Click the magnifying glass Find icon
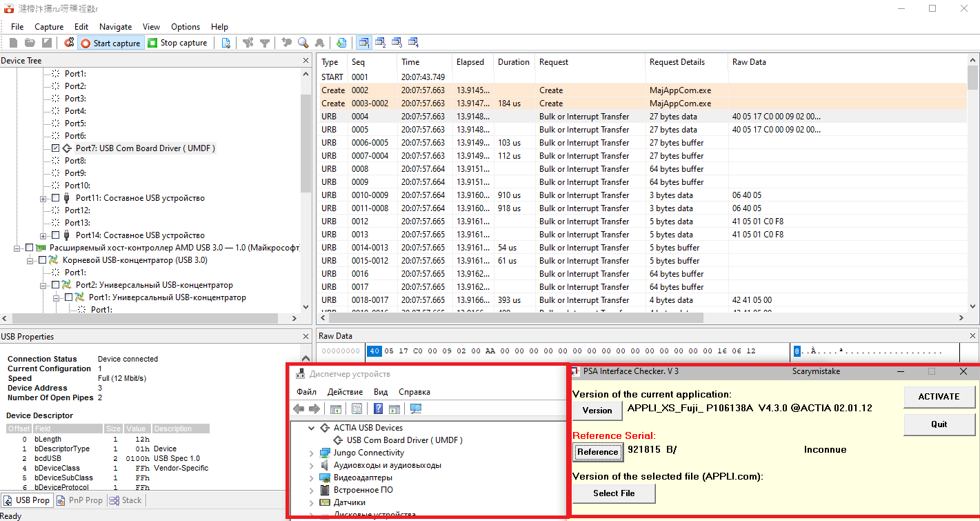Screen dimensions: 980x521 click(x=303, y=43)
